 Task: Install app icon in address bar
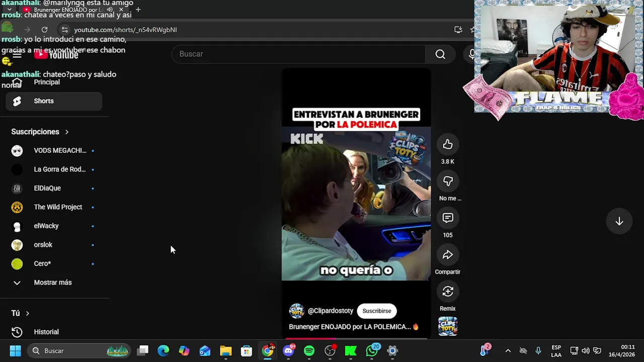pos(458,30)
